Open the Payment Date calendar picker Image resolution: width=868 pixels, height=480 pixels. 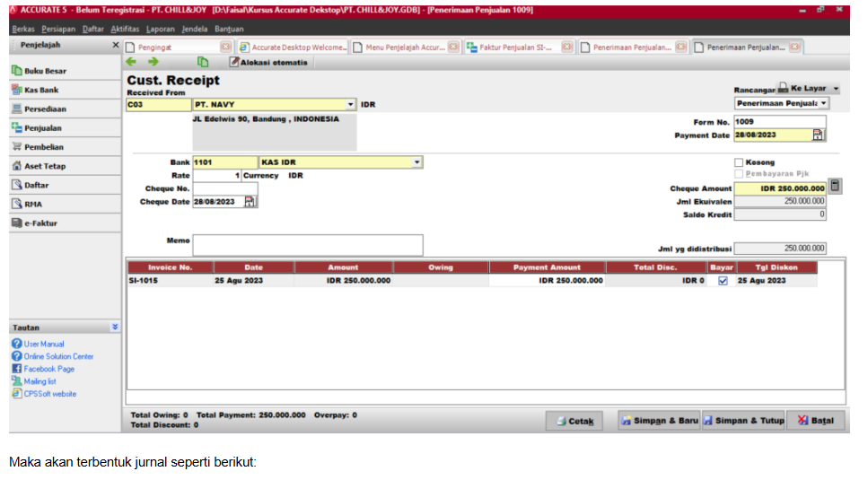(x=818, y=135)
